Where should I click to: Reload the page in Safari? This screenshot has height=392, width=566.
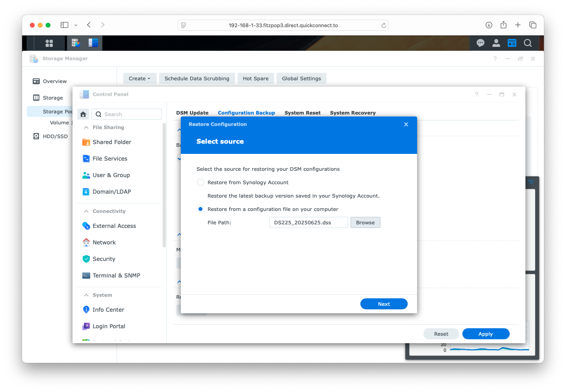point(384,26)
